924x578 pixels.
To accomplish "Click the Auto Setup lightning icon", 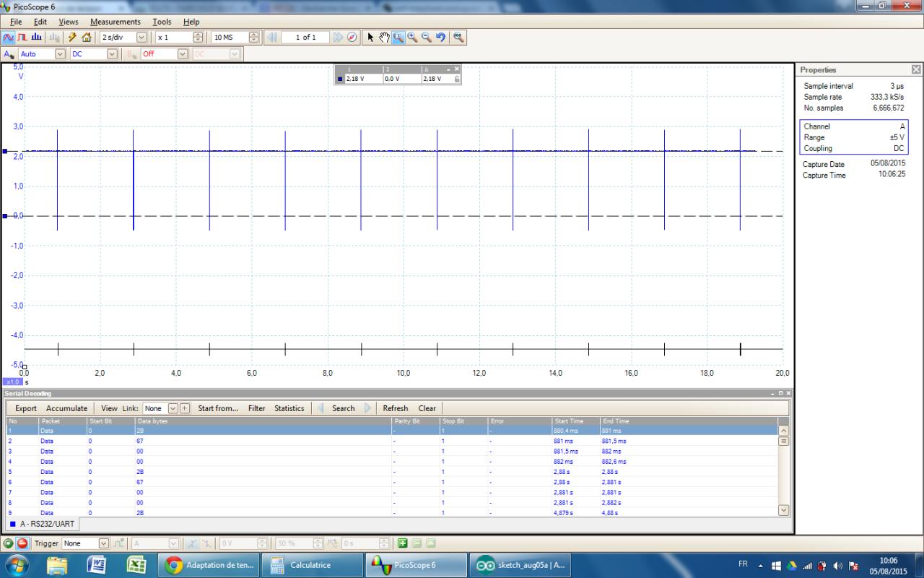I will (x=72, y=37).
